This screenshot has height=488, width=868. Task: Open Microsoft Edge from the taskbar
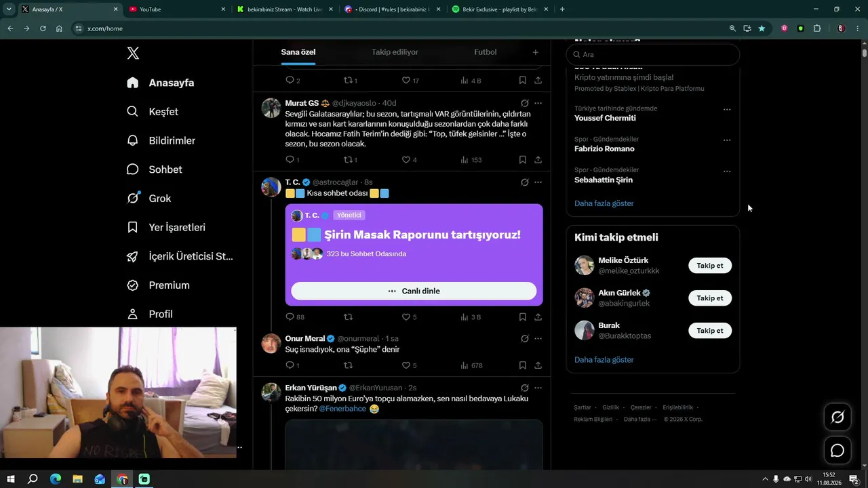(56, 479)
